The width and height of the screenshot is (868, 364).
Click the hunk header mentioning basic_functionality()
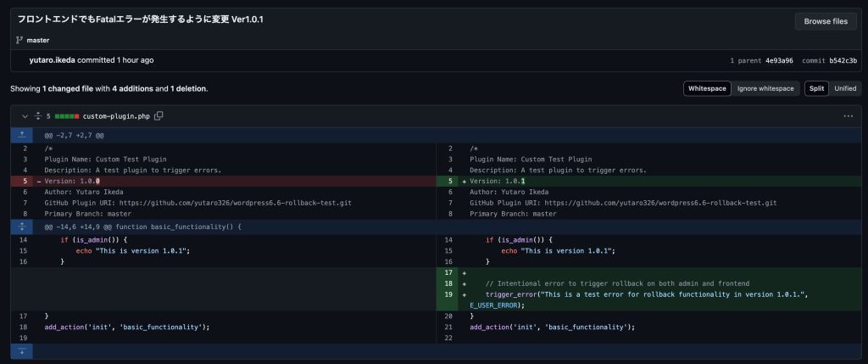pos(142,227)
